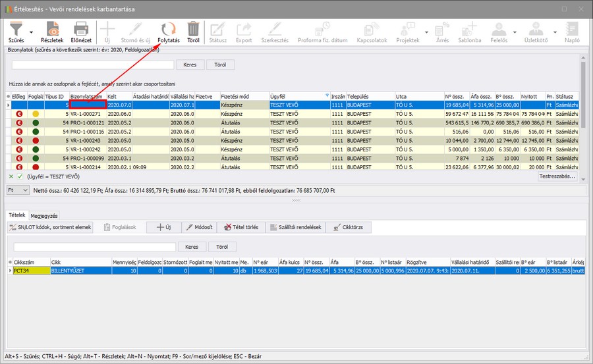Select the Tételek tab

[x=16, y=215]
